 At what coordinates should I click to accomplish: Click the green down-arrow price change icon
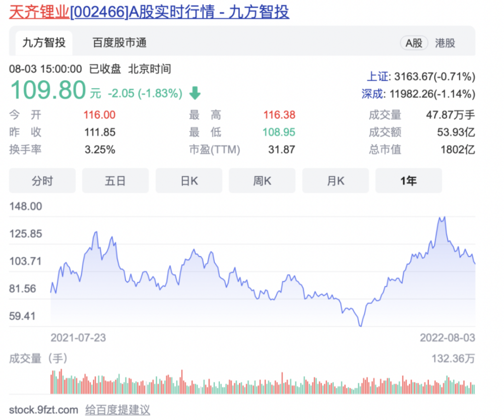(x=195, y=93)
